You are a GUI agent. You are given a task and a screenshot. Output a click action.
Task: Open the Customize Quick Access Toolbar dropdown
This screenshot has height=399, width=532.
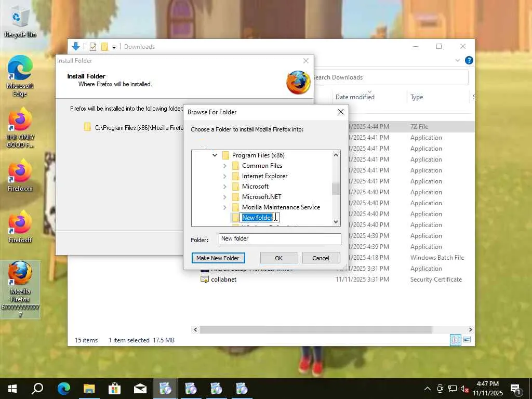[114, 47]
